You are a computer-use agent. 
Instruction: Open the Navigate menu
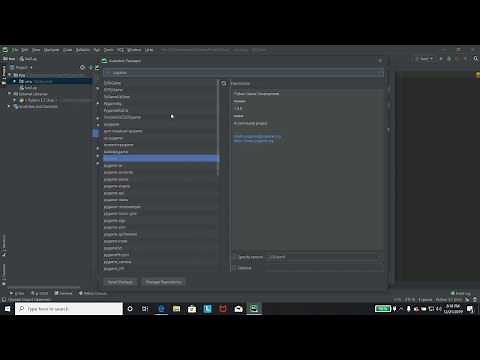[52, 50]
